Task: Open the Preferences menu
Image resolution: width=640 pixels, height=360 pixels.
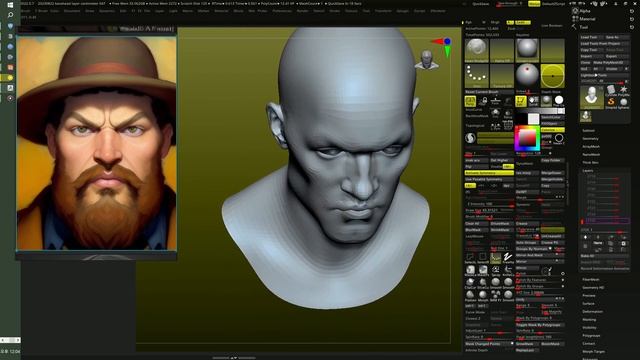Action: pos(282,11)
